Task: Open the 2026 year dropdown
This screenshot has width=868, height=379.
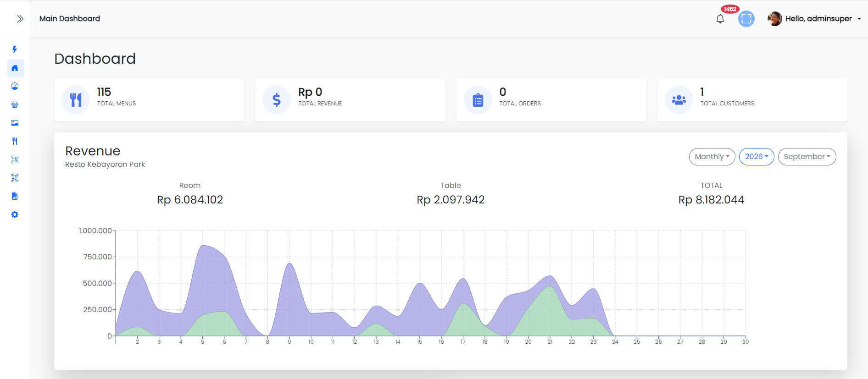Action: [757, 157]
